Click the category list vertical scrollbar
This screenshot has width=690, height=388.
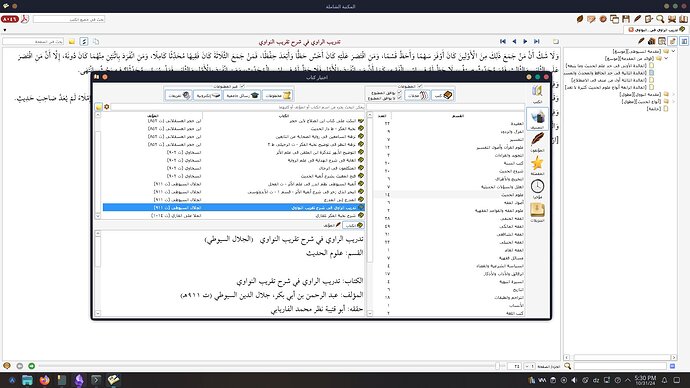(370, 213)
